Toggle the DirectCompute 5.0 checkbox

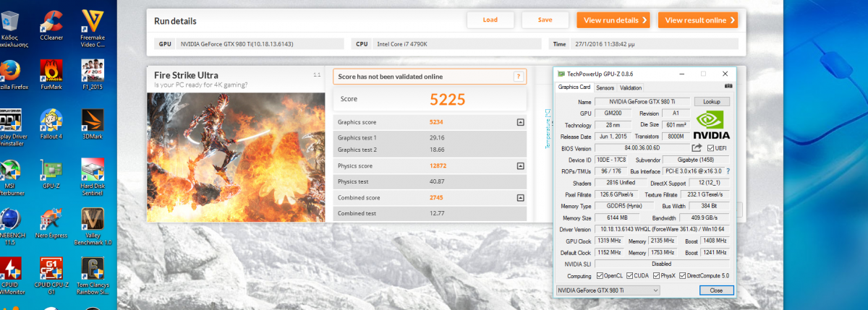684,275
